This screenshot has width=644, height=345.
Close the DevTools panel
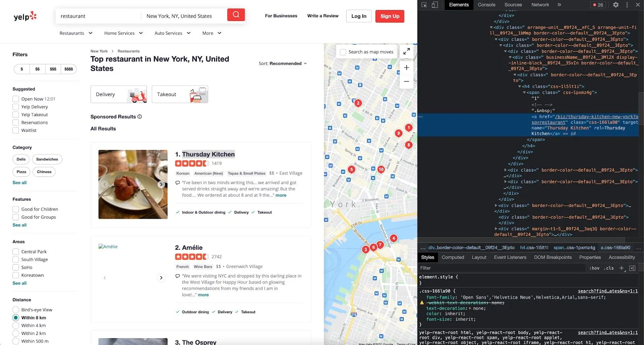click(x=638, y=5)
